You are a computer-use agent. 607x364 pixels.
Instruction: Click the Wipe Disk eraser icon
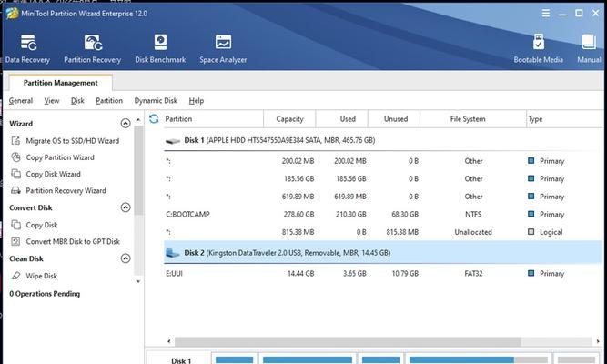(15, 276)
